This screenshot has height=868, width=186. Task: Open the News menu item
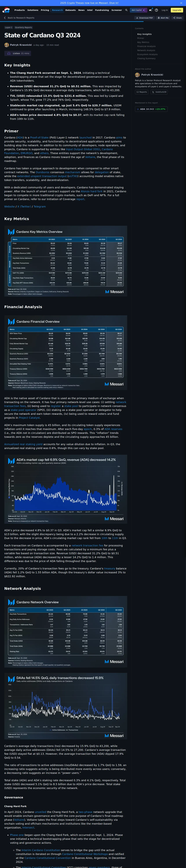[81, 10]
